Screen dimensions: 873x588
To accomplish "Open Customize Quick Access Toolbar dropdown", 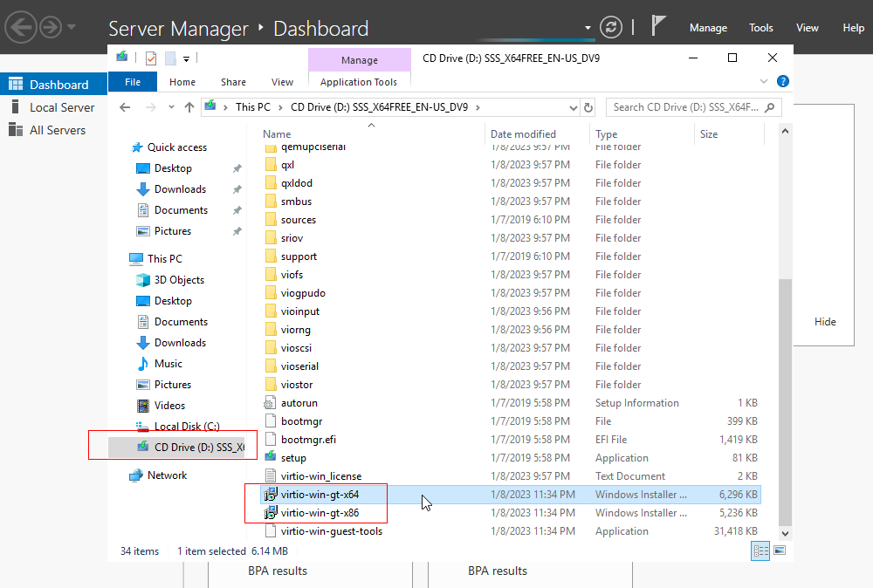I will point(186,58).
